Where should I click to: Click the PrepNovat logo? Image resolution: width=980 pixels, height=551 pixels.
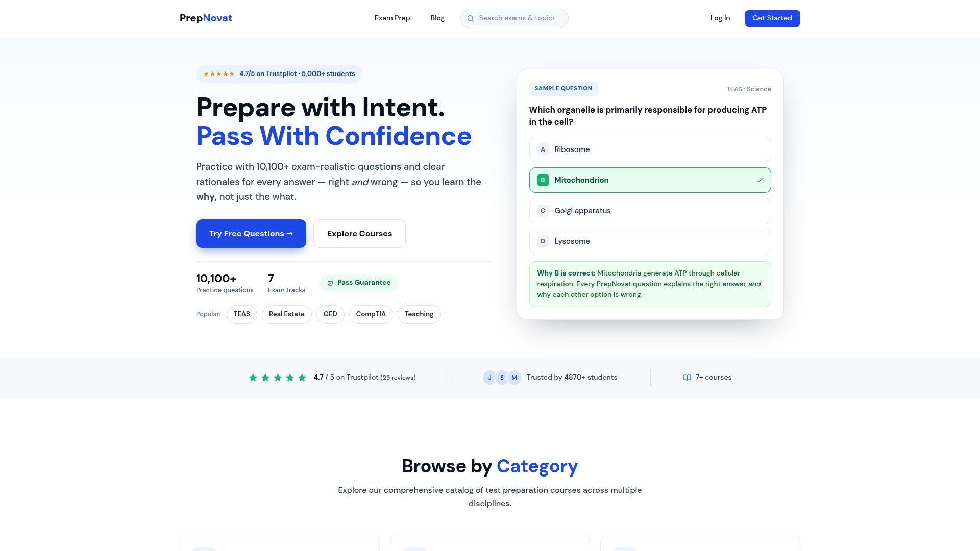coord(206,18)
